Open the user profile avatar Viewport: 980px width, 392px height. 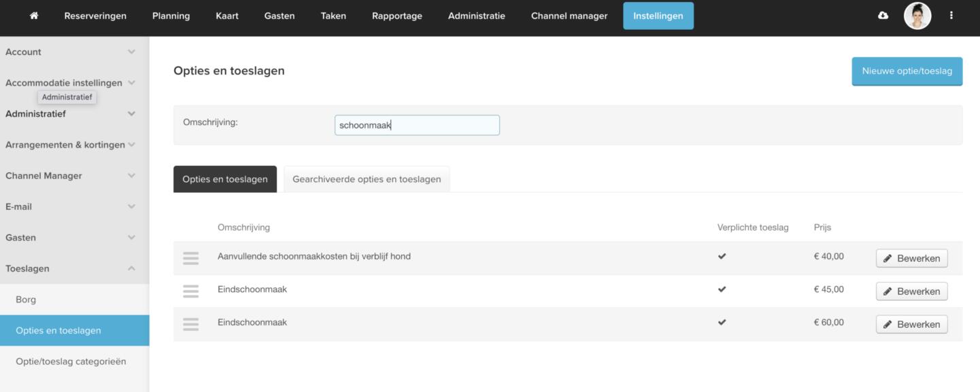917,16
